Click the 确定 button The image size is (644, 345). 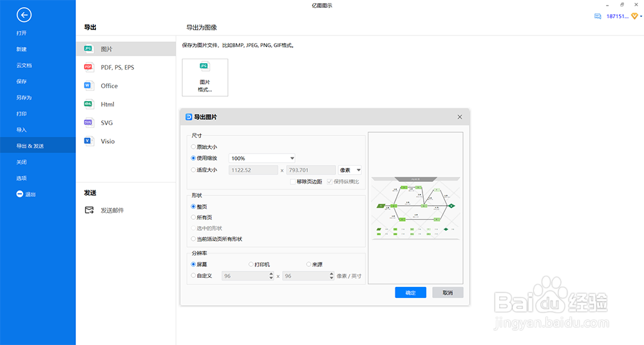tap(411, 292)
